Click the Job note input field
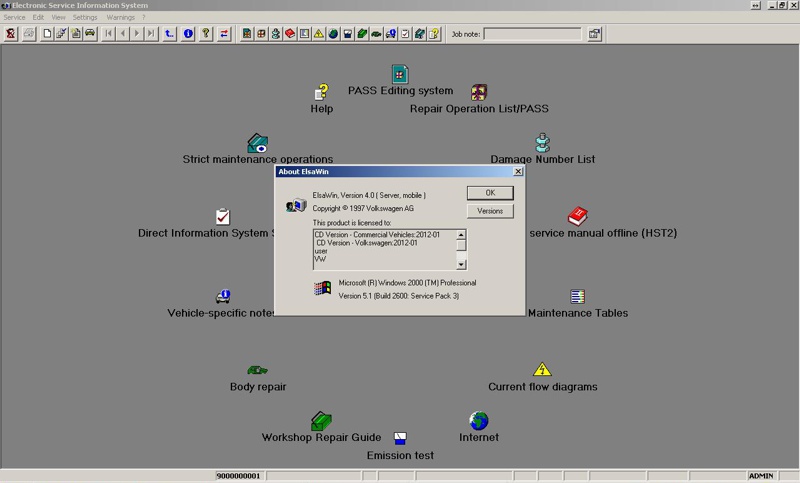The image size is (800, 483). click(532, 34)
